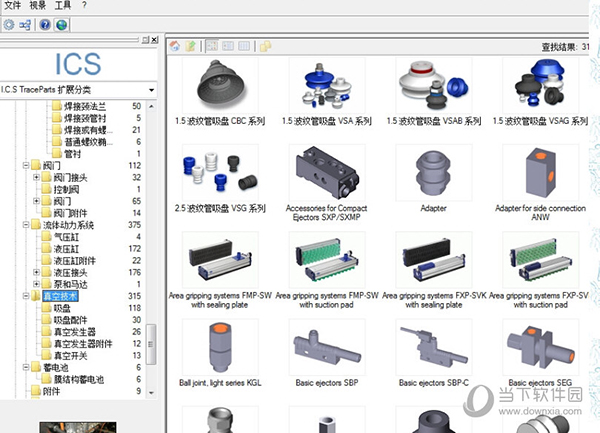Click the yellow folders icon in results toolbar
The width and height of the screenshot is (600, 433).
pos(266,46)
